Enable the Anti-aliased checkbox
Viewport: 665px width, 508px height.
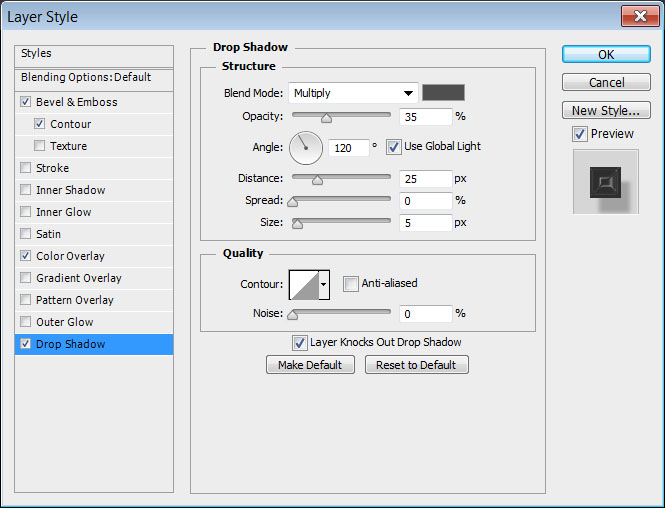(x=350, y=284)
